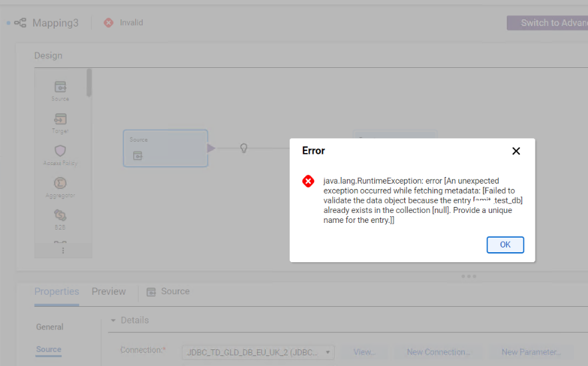Screen dimensions: 588x366
Task: Collapse the Details section arrow
Action: click(x=113, y=320)
